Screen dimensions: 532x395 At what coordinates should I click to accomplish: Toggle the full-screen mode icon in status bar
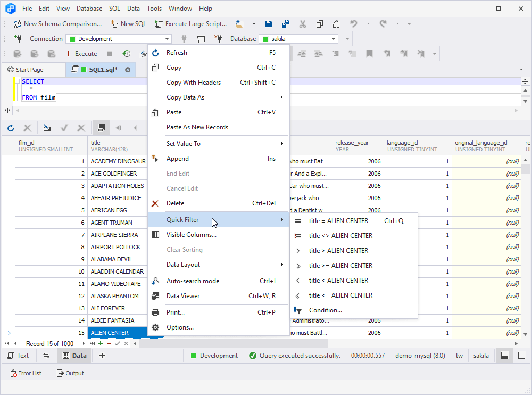[522, 356]
